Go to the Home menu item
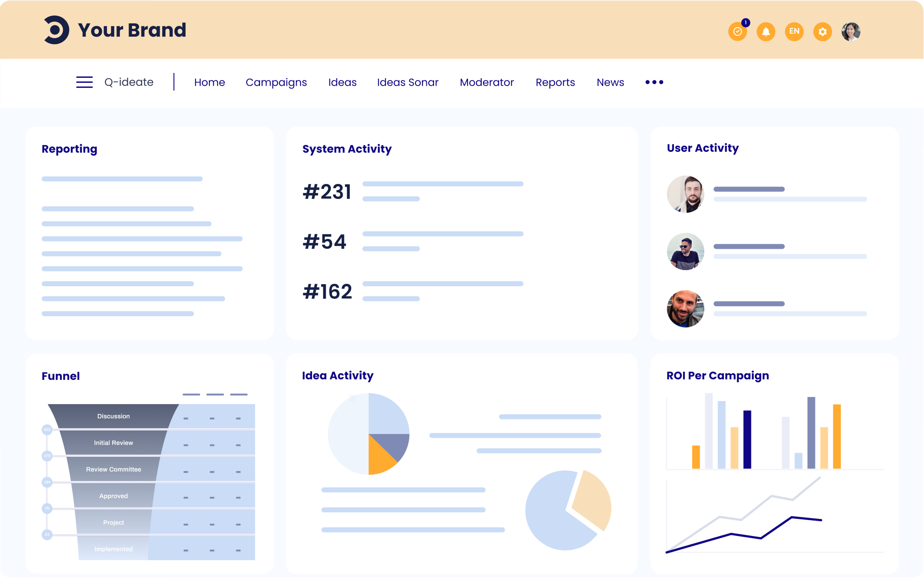 (209, 82)
